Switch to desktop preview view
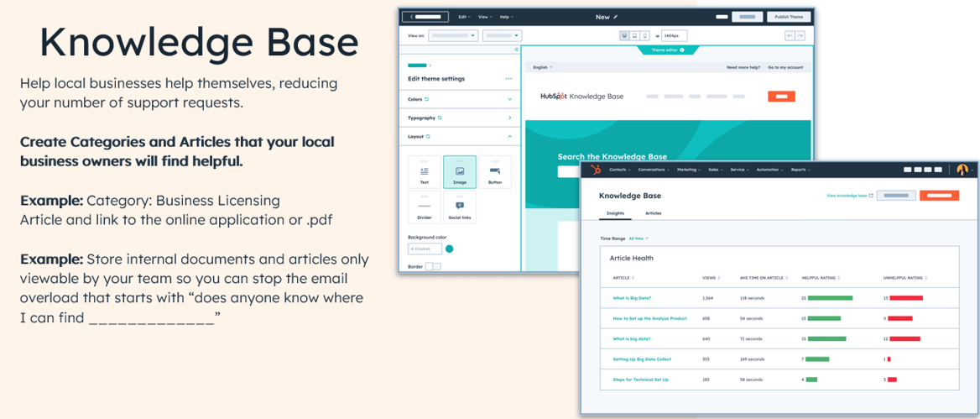 click(x=624, y=36)
